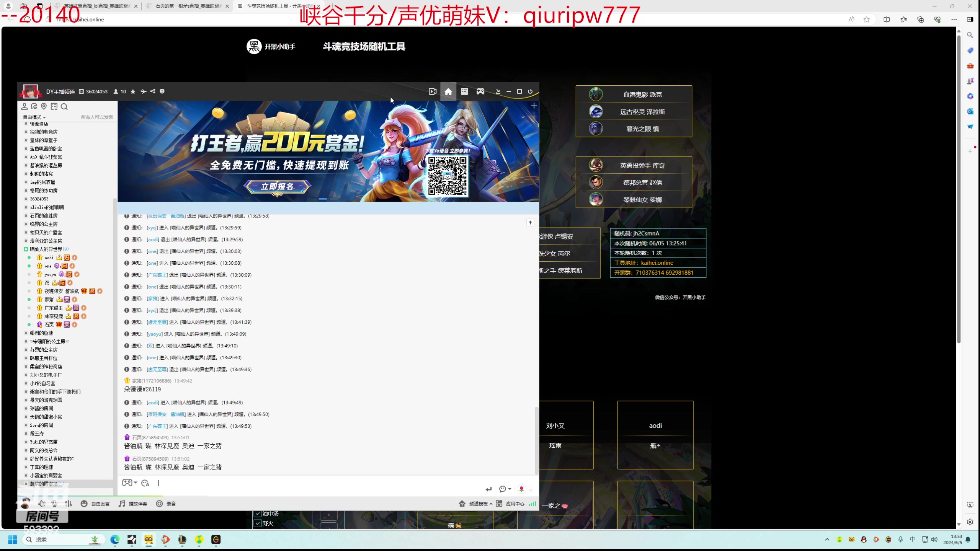Image resolution: width=980 pixels, height=551 pixels.
Task: Click the location pin icon above channel list
Action: coord(44,106)
